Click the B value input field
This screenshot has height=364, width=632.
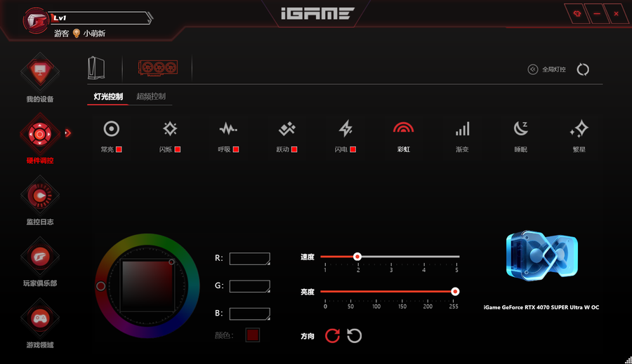[249, 314]
